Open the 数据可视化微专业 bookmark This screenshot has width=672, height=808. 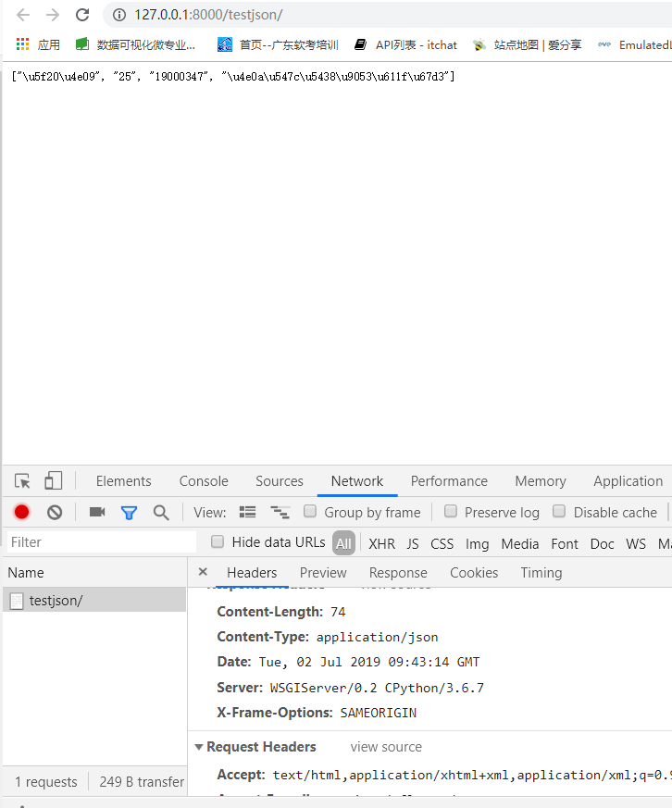[x=135, y=44]
